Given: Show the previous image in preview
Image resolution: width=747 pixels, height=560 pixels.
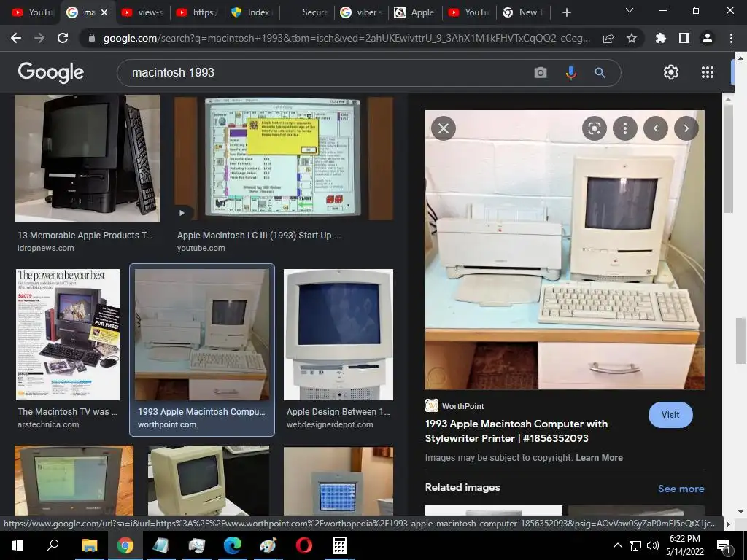Looking at the screenshot, I should click(x=656, y=128).
